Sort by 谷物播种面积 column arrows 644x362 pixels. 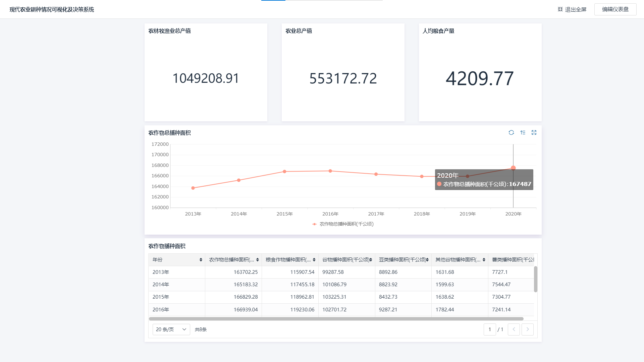click(x=371, y=260)
